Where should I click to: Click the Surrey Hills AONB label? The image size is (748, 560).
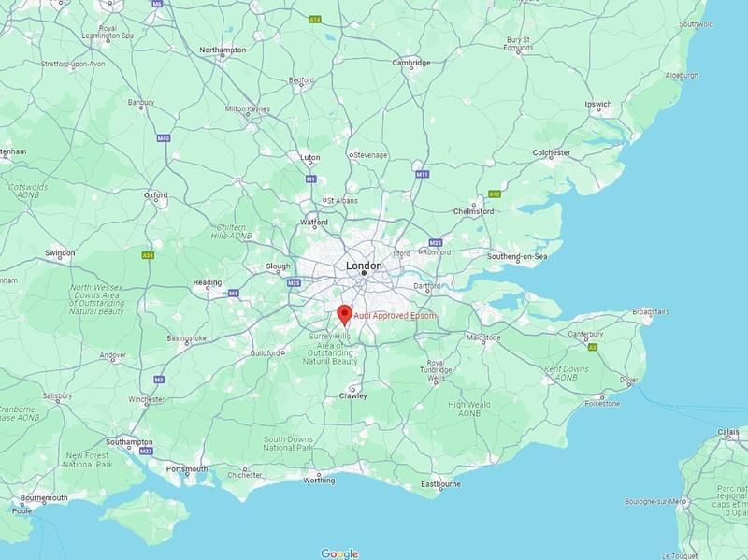(330, 349)
